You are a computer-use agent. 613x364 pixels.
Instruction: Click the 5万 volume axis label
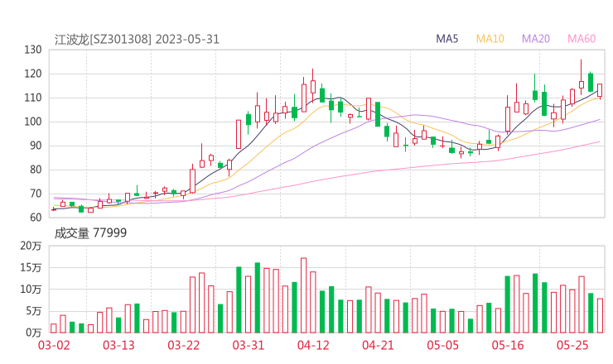[x=34, y=311]
